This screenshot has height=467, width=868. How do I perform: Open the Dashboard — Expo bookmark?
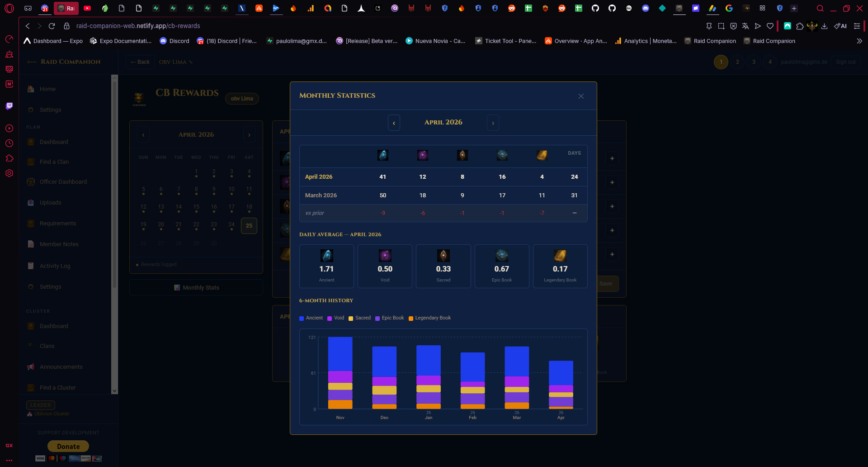point(53,41)
